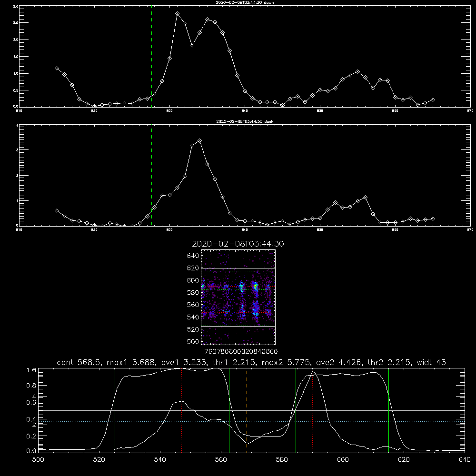Click the first diamond marker of the dawn curve

[x=57, y=68]
